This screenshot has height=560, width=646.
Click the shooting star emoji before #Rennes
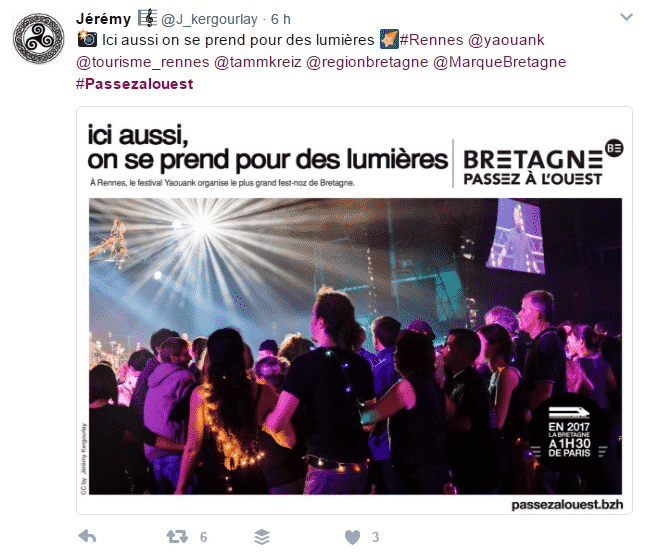pos(389,39)
